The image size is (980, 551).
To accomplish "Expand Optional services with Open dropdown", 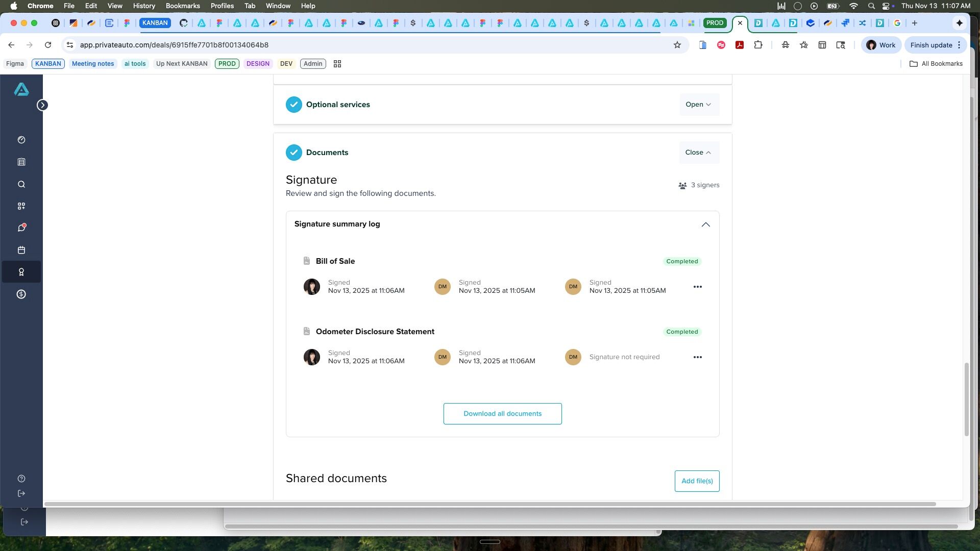I will click(699, 105).
